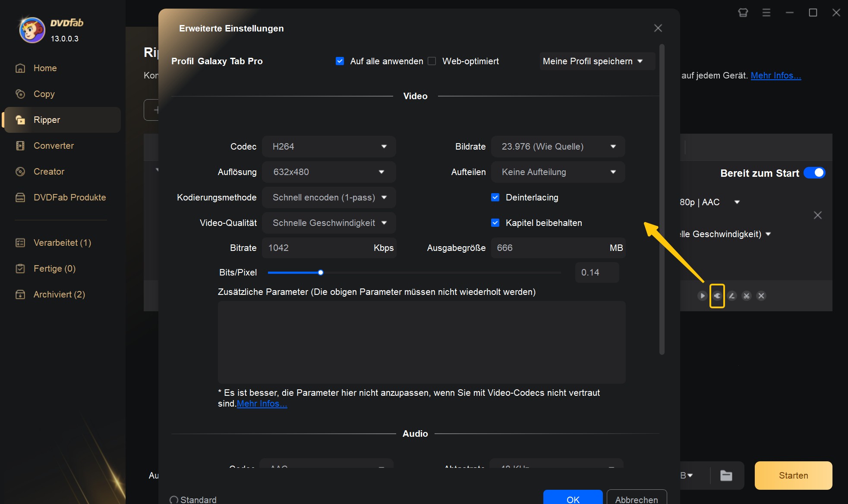848x504 pixels.
Task: Click the wrench advanced settings icon
Action: coord(717,296)
